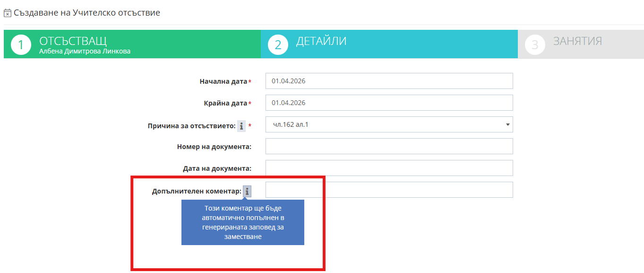
Task: Click the Номер на документа label
Action: click(214, 147)
